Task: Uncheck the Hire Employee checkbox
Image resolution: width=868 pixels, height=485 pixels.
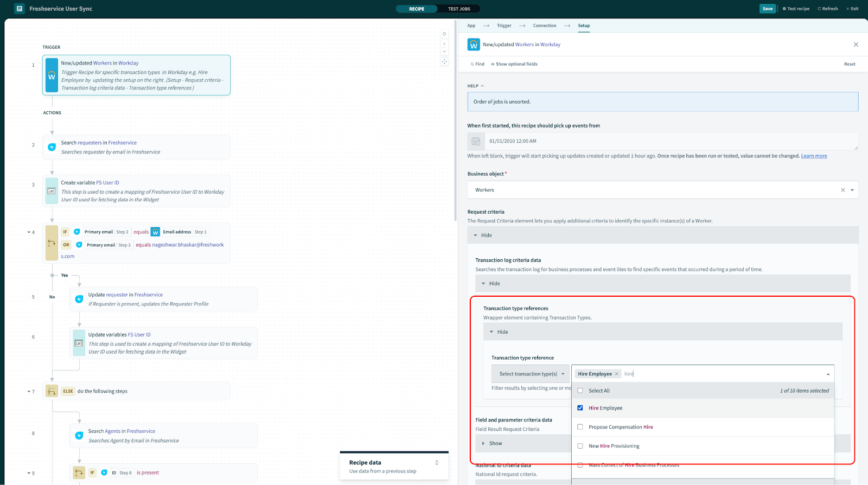Action: point(580,408)
